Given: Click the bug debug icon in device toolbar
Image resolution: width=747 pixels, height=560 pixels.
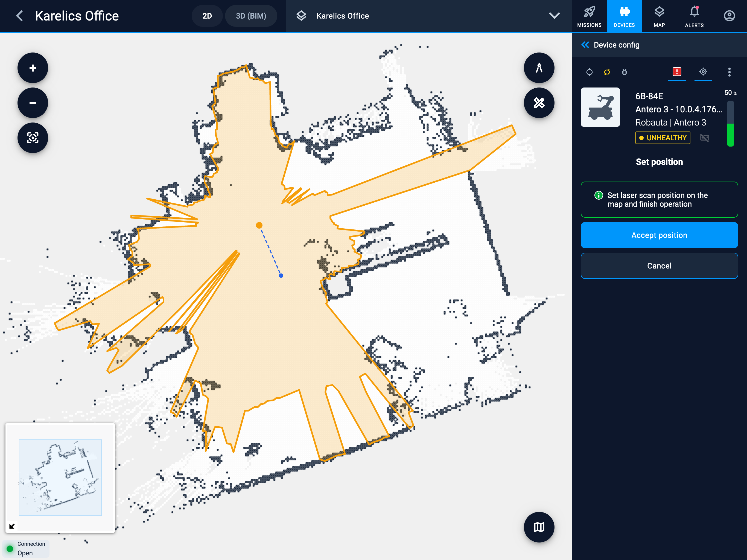Looking at the screenshot, I should 624,72.
